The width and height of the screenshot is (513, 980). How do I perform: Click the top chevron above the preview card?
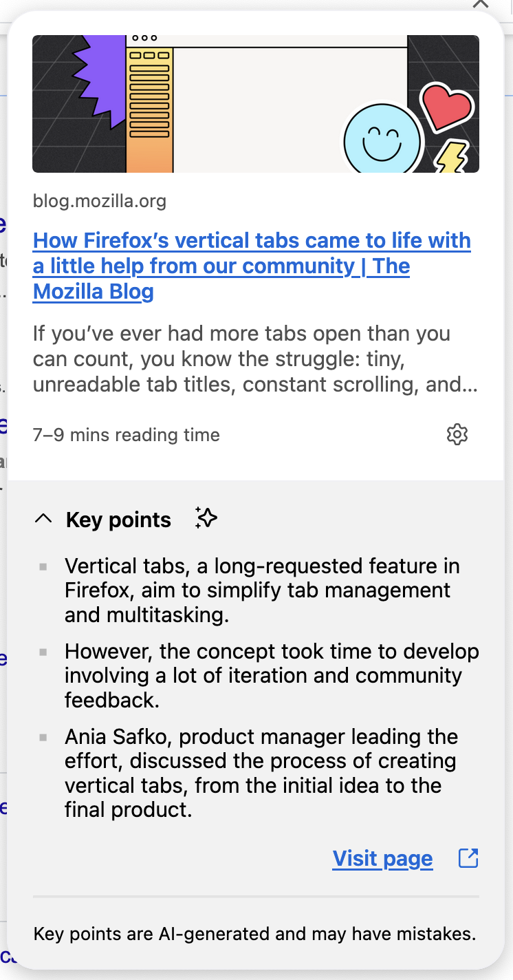pyautogui.click(x=481, y=6)
